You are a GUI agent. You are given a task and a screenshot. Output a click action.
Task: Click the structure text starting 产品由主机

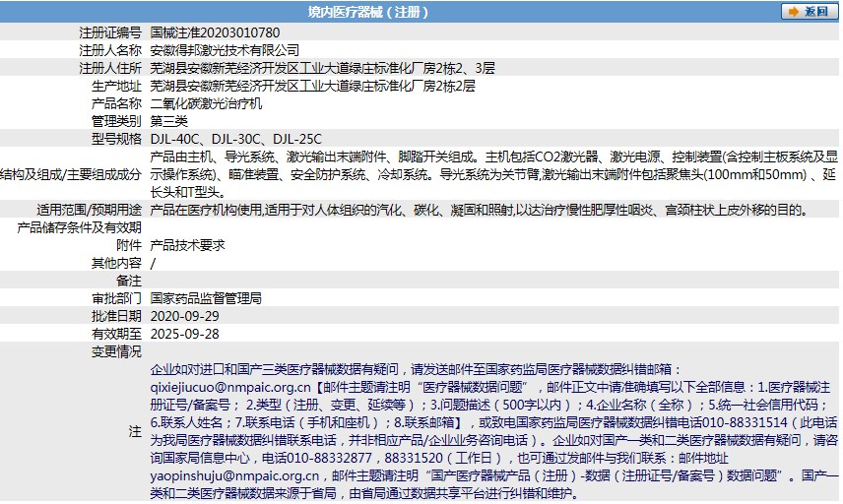(x=493, y=174)
